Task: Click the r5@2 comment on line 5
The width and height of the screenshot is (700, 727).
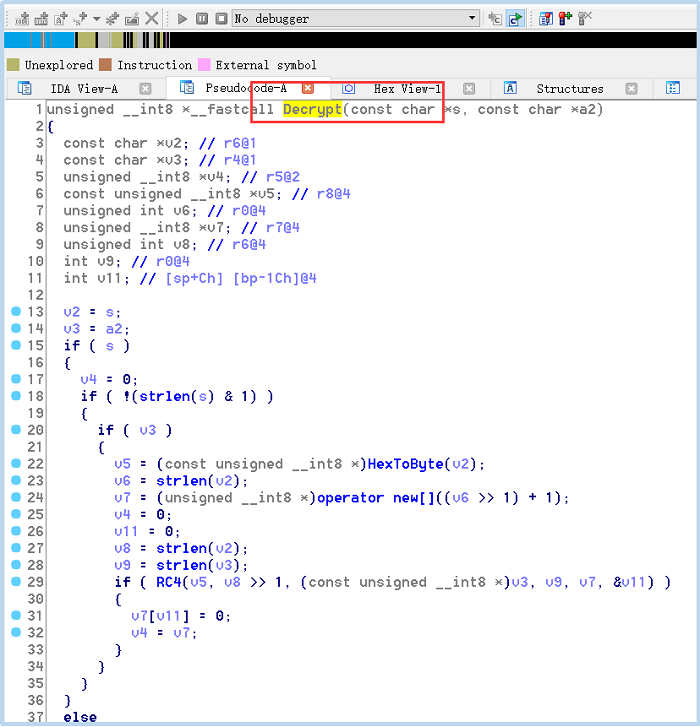Action: coord(283,177)
